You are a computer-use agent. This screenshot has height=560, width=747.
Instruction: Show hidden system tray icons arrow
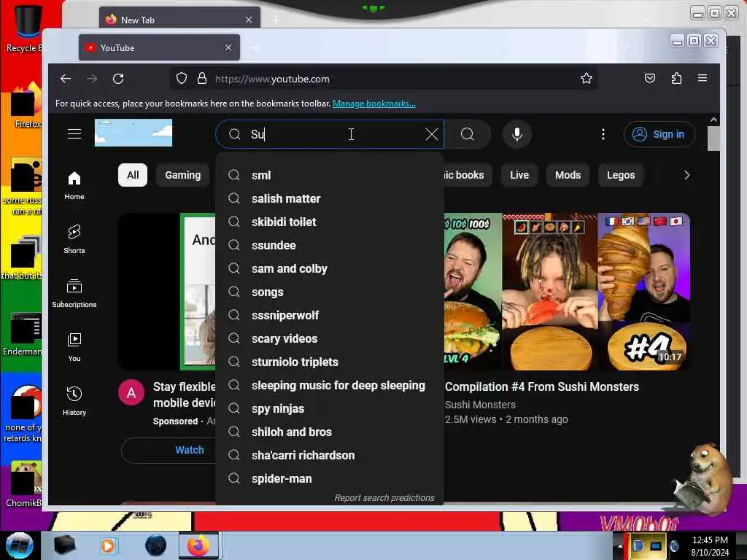620,545
